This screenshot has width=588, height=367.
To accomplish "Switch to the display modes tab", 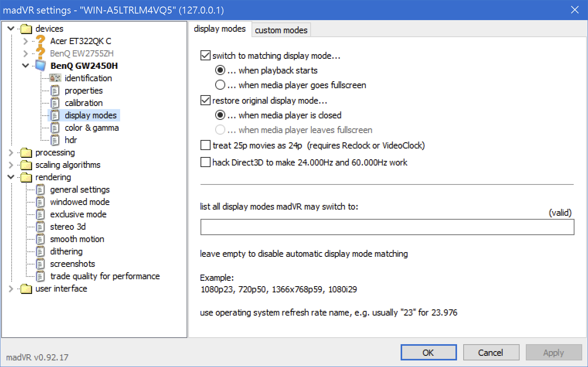I will pos(220,29).
